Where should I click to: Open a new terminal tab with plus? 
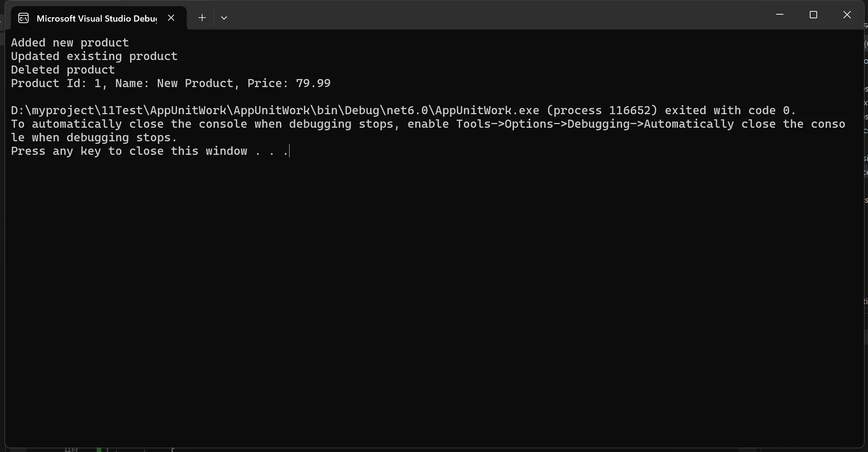tap(202, 18)
